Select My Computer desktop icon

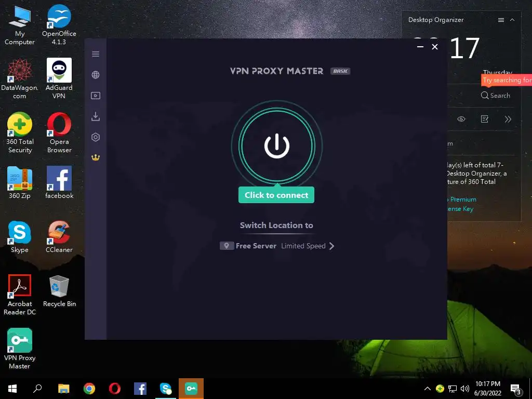point(20,25)
